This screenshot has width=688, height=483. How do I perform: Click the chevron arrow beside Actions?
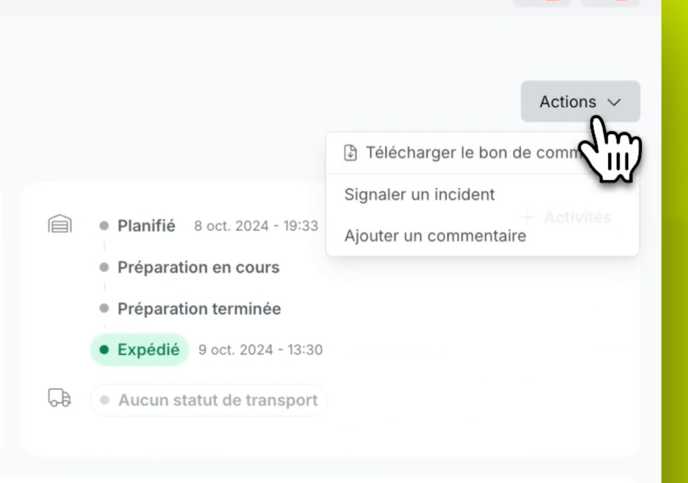(x=614, y=102)
